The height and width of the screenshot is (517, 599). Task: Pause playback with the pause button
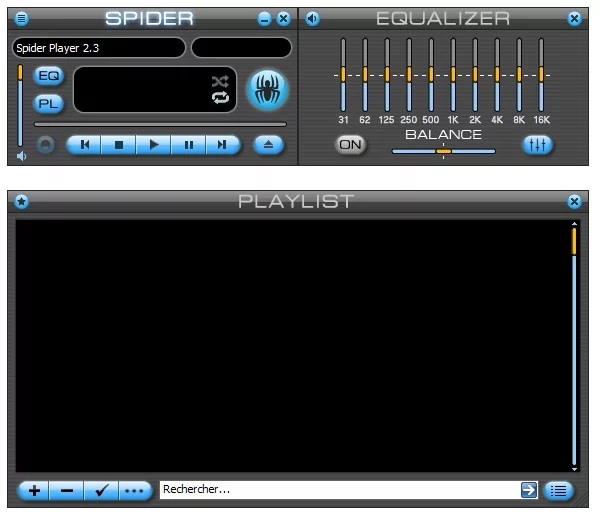click(188, 145)
